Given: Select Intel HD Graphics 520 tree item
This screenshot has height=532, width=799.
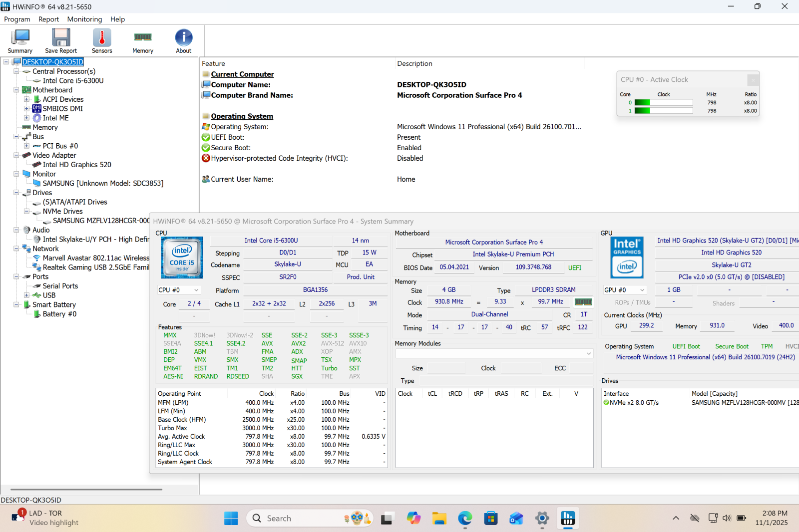Looking at the screenshot, I should [77, 165].
